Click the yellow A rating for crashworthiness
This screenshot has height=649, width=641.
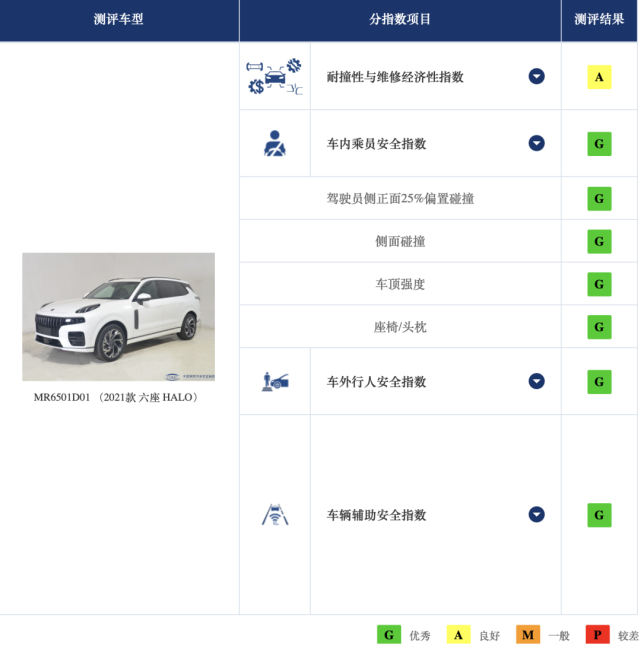click(x=599, y=77)
